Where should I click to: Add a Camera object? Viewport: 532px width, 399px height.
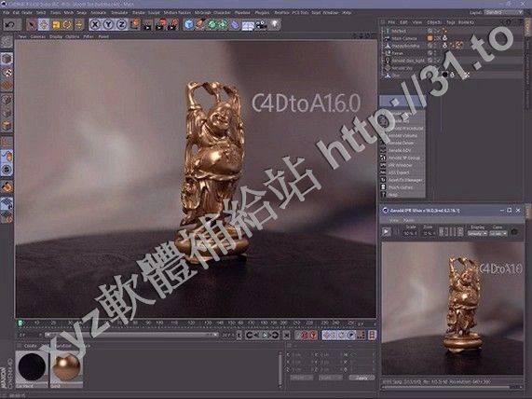(261, 25)
